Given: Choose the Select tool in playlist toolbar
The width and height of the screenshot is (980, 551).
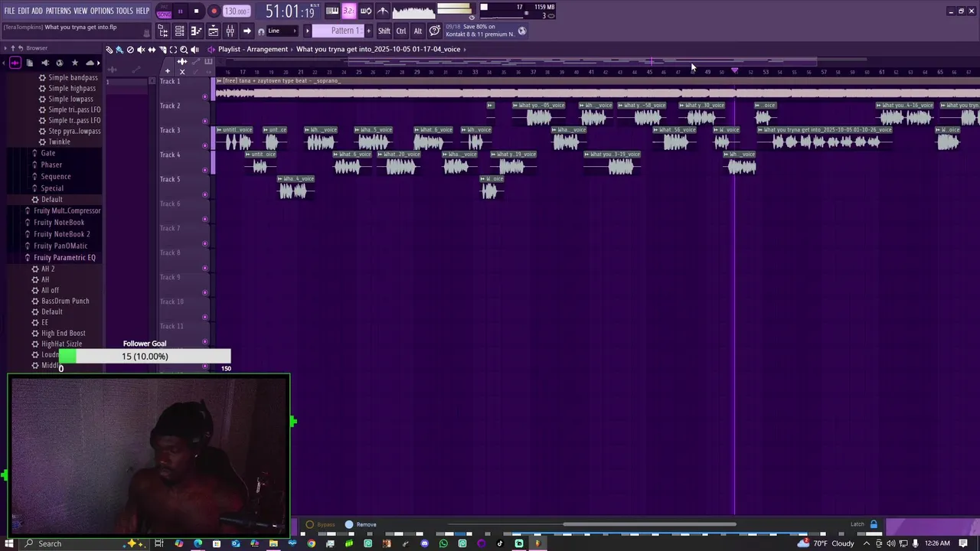Looking at the screenshot, I should 173,50.
